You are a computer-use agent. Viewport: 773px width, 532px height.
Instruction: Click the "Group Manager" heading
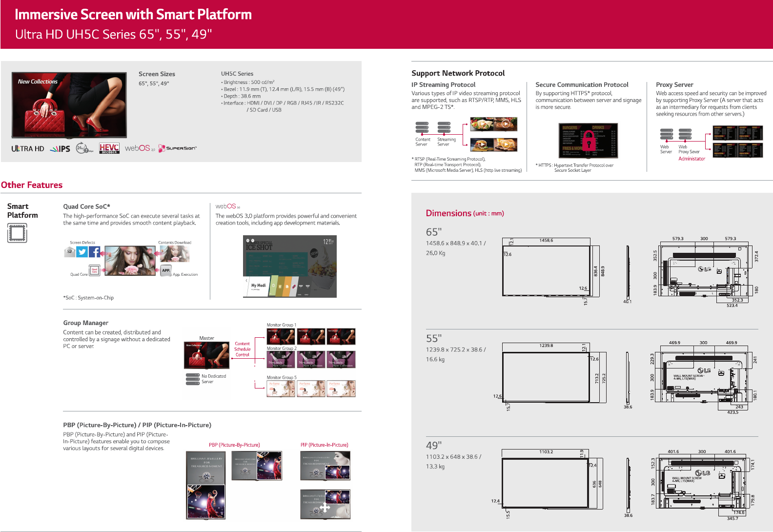click(x=86, y=323)
